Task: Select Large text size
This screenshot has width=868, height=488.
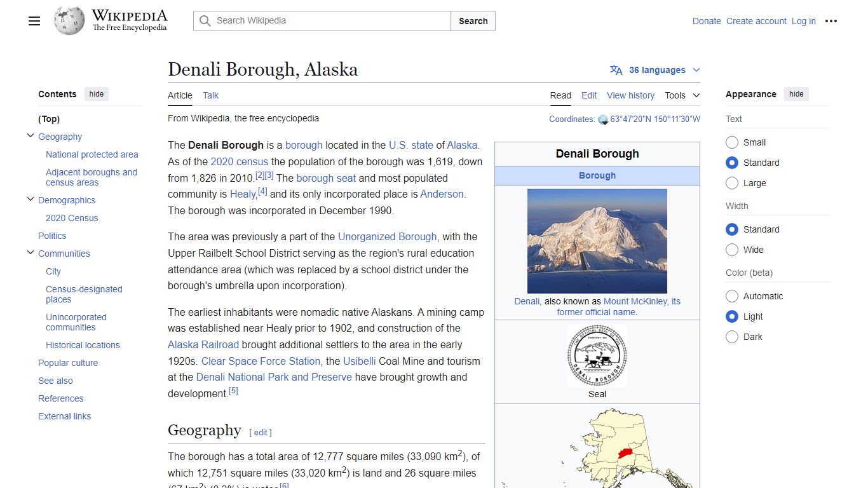Action: pos(732,183)
